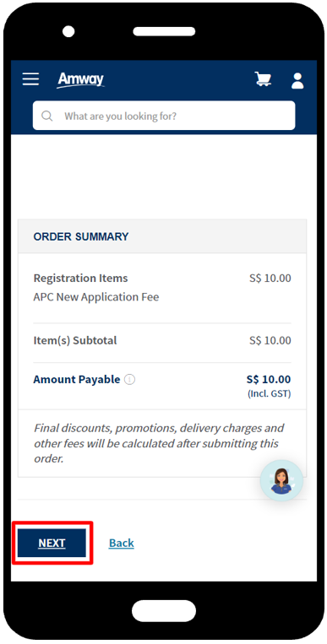
Task: Open the user account profile icon
Action: click(297, 80)
